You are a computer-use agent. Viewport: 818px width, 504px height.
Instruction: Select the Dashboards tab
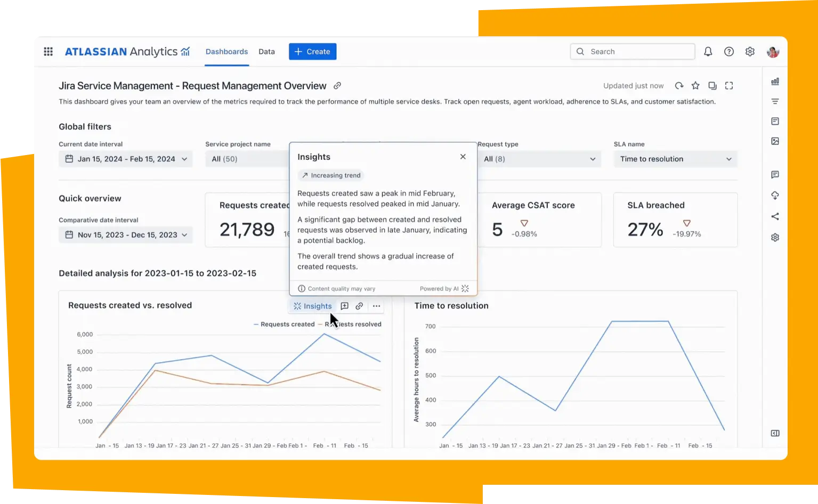(226, 52)
